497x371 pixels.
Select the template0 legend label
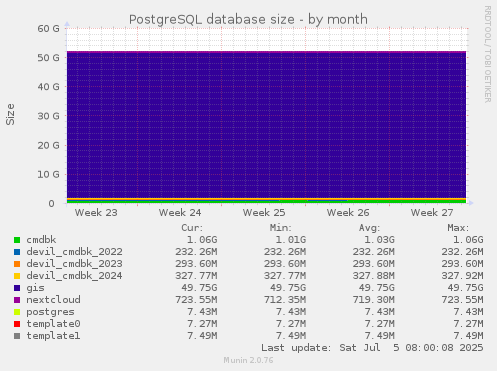point(53,324)
